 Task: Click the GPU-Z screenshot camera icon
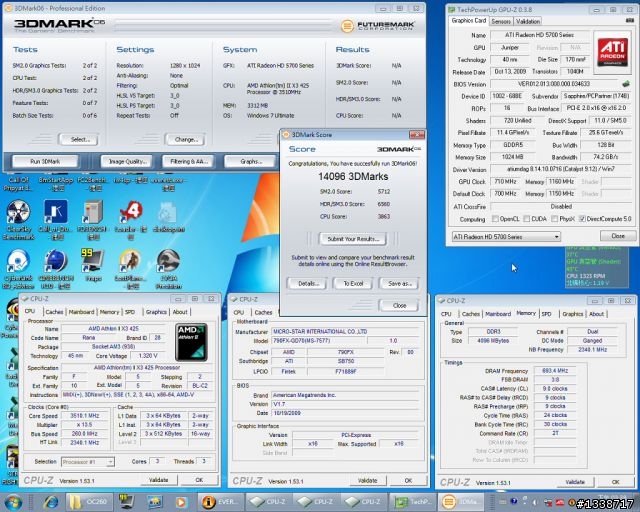630,20
